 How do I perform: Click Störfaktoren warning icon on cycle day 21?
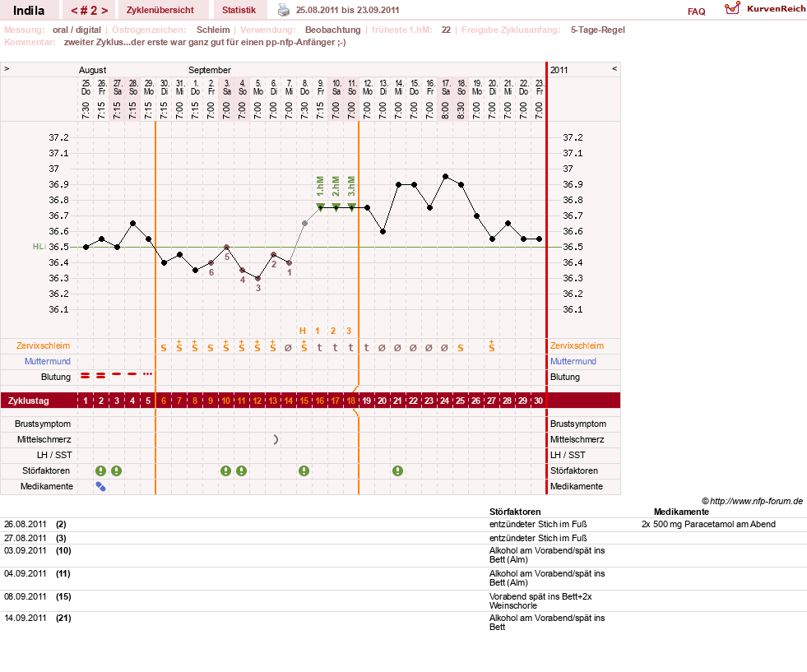[398, 470]
